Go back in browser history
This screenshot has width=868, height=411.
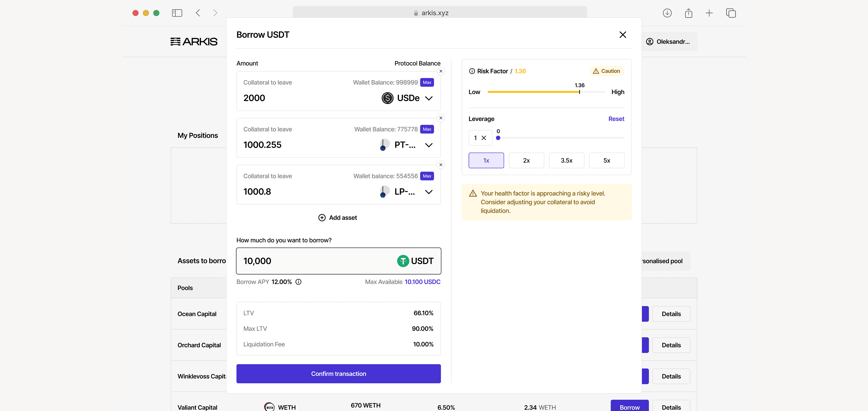point(198,13)
